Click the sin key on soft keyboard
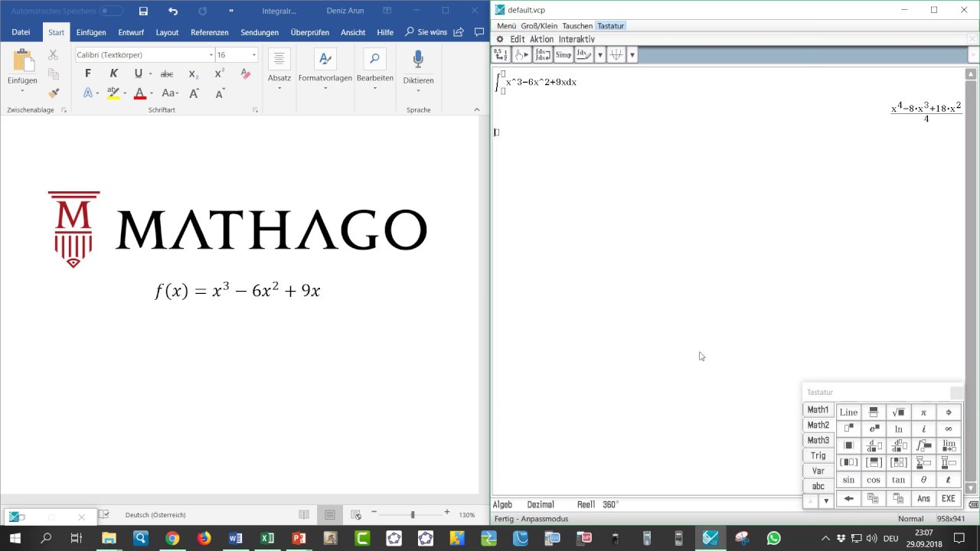 pyautogui.click(x=848, y=480)
